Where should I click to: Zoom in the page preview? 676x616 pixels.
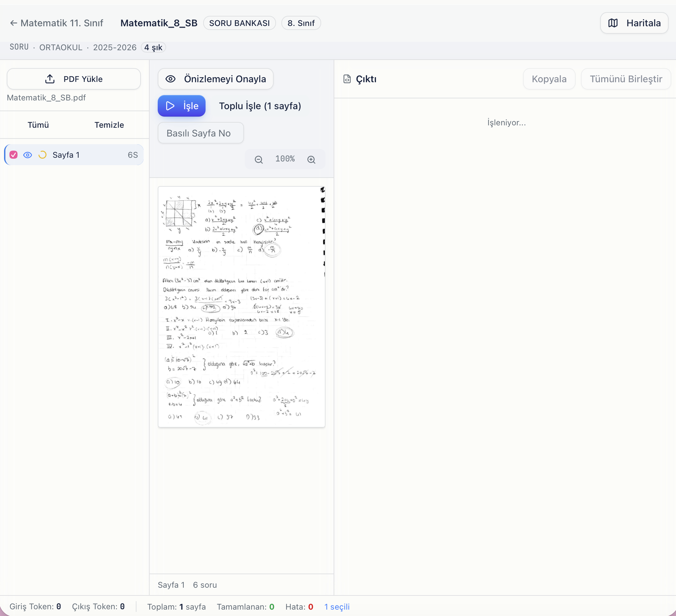click(x=311, y=159)
